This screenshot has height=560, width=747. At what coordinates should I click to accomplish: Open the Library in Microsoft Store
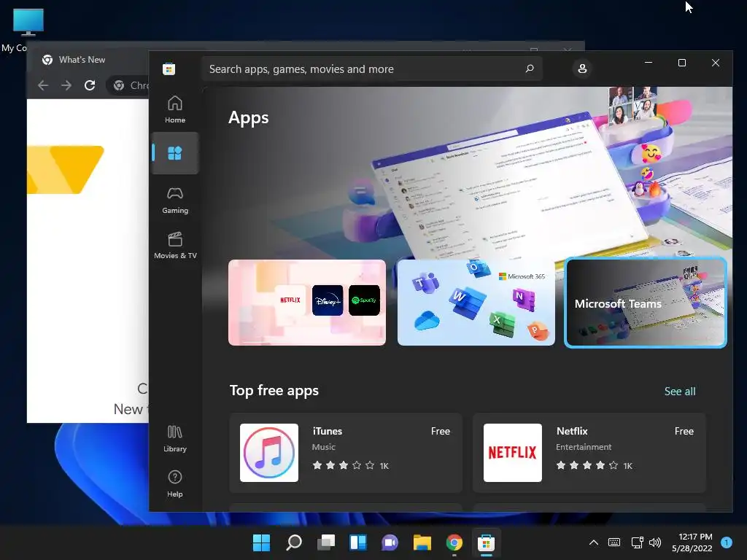pyautogui.click(x=175, y=438)
